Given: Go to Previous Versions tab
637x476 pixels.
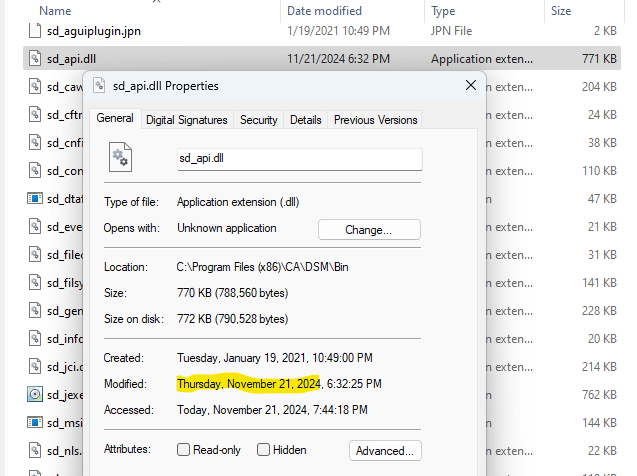Looking at the screenshot, I should click(x=375, y=120).
